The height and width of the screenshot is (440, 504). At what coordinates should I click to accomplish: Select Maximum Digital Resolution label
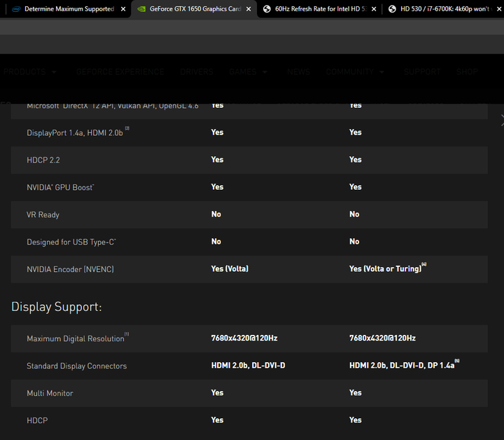click(x=76, y=338)
